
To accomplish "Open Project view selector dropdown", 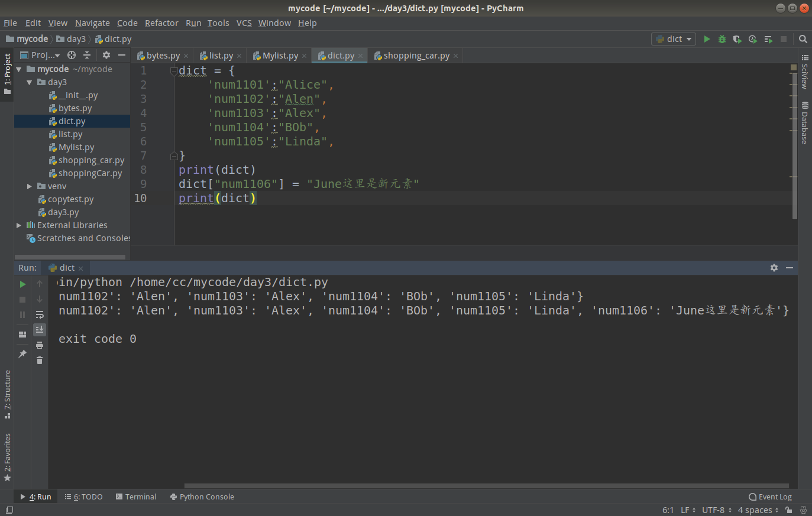I will [40, 55].
